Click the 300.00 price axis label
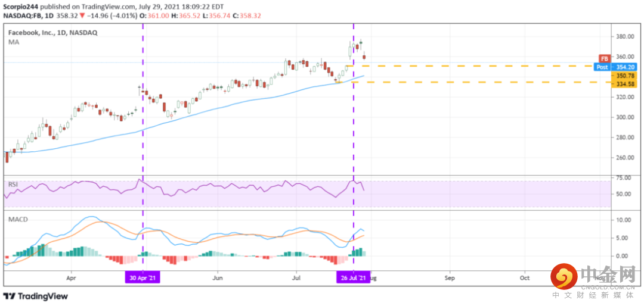Screen dimensions: 644x306 click(624, 117)
